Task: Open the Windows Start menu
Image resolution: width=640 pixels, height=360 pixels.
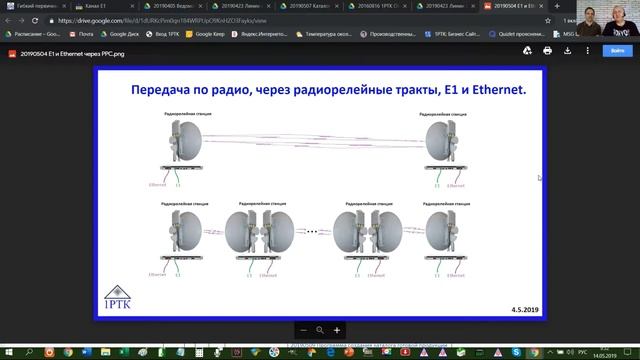Action: click(x=9, y=352)
